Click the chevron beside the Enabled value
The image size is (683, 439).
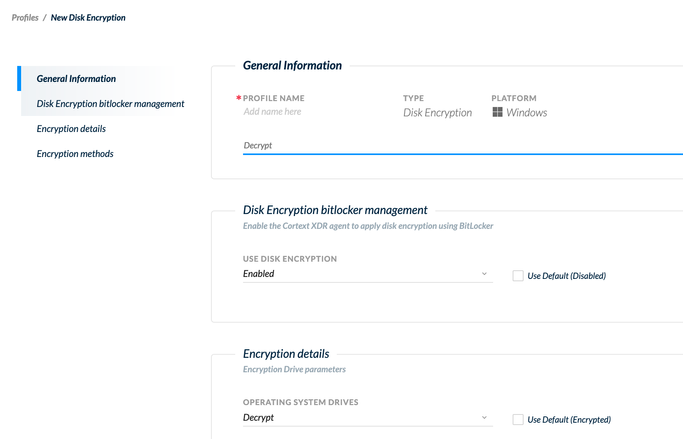(484, 274)
